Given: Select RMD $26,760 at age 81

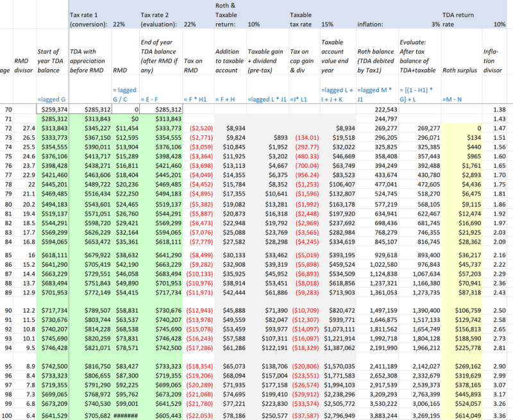Looking at the screenshot, I should [x=127, y=214].
